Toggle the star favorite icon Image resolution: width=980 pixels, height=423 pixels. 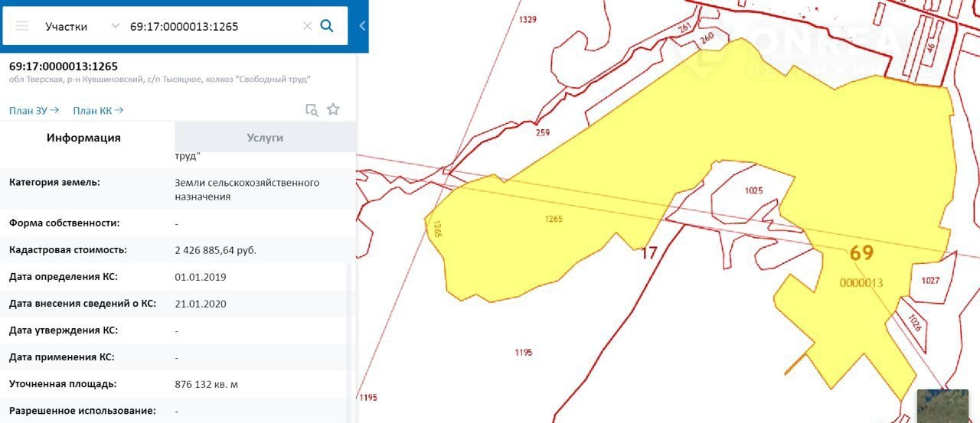click(333, 109)
